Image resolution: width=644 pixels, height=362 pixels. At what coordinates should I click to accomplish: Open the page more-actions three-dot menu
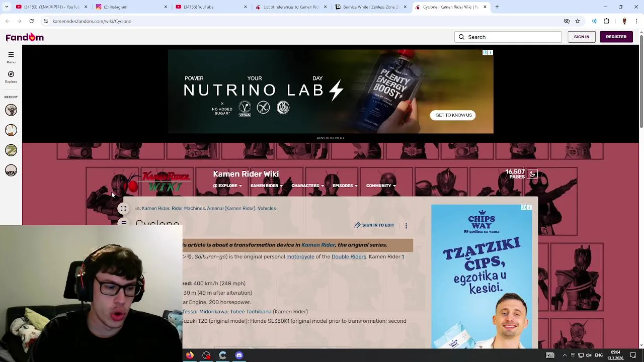pyautogui.click(x=406, y=226)
